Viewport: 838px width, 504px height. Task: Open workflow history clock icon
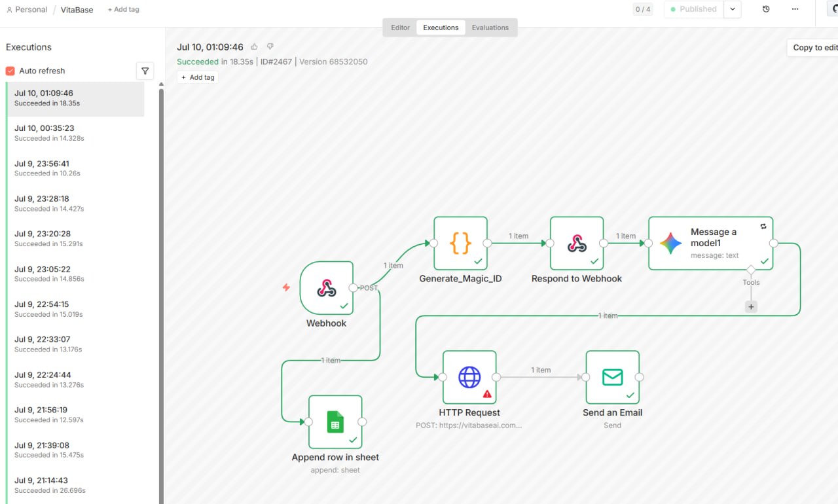(x=766, y=9)
